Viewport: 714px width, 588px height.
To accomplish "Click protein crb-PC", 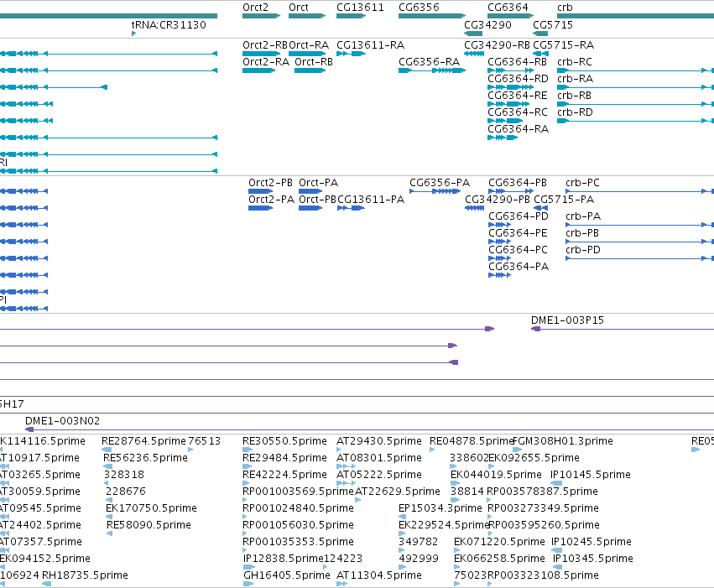I will pyautogui.click(x=640, y=191).
